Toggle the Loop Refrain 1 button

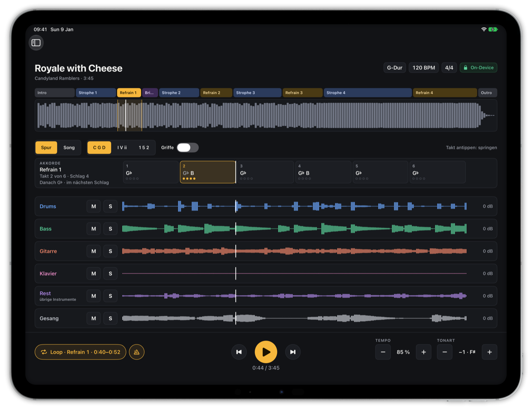(x=80, y=352)
